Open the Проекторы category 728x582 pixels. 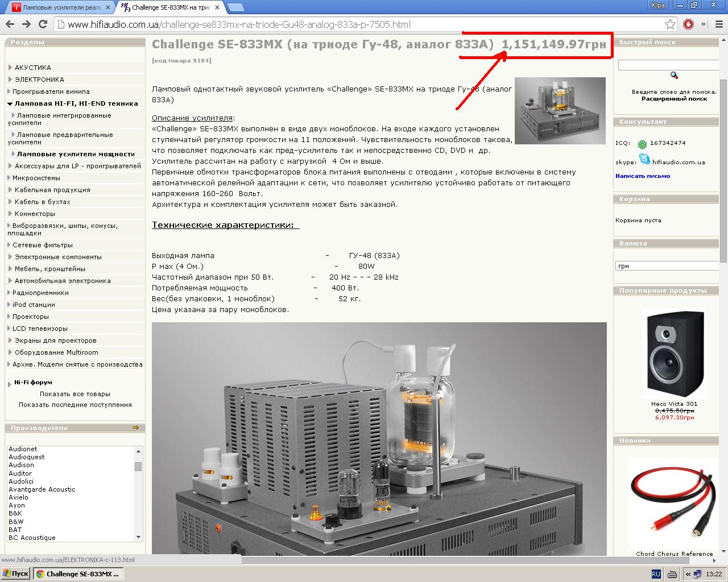coord(31,317)
